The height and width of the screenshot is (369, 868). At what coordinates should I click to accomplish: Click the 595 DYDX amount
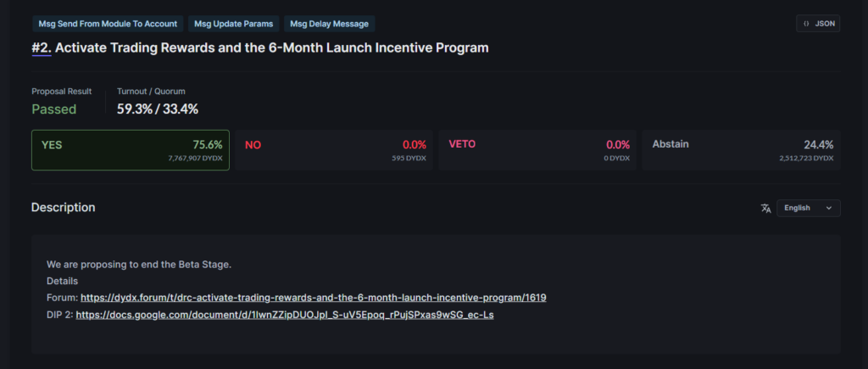coord(409,159)
